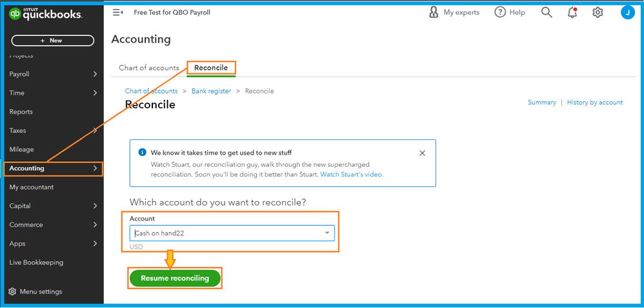644x308 pixels.
Task: Open the notifications bell icon
Action: click(572, 13)
